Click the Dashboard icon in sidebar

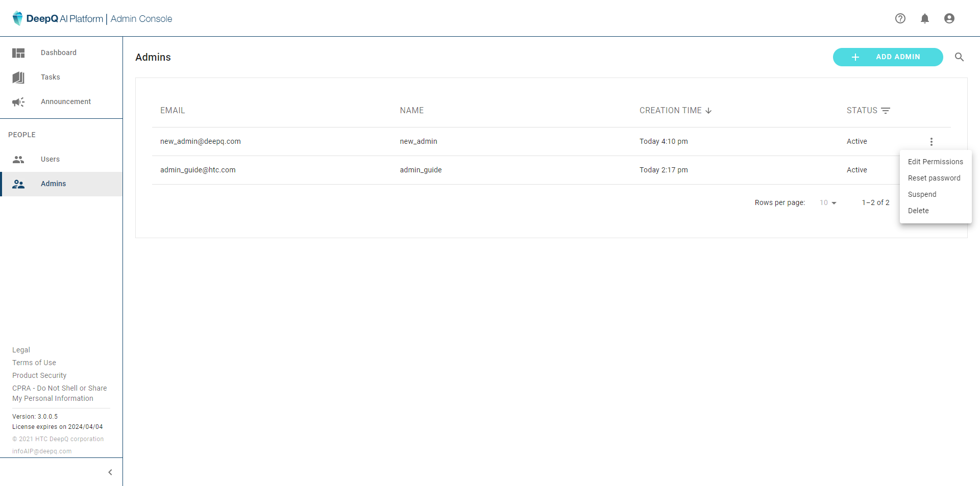[18, 53]
